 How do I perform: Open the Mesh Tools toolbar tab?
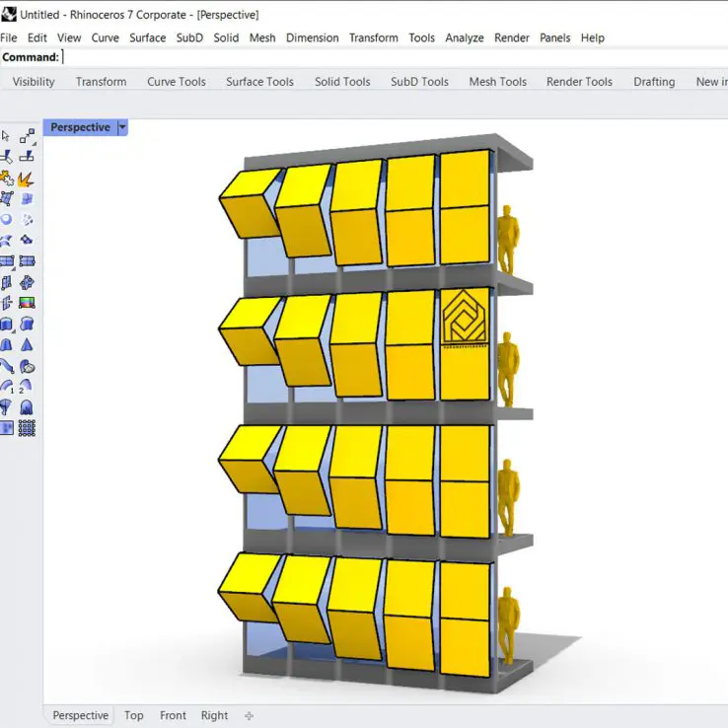497,82
